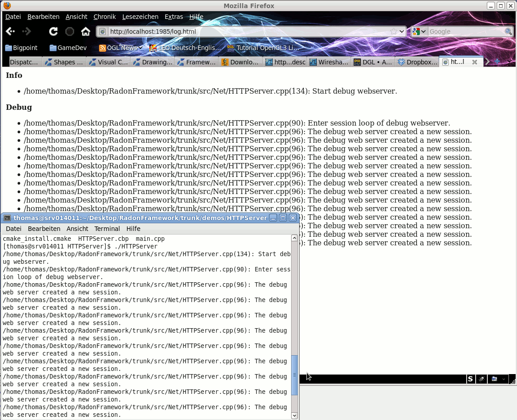Go to the Firefox home page
The image size is (517, 420).
point(85,32)
